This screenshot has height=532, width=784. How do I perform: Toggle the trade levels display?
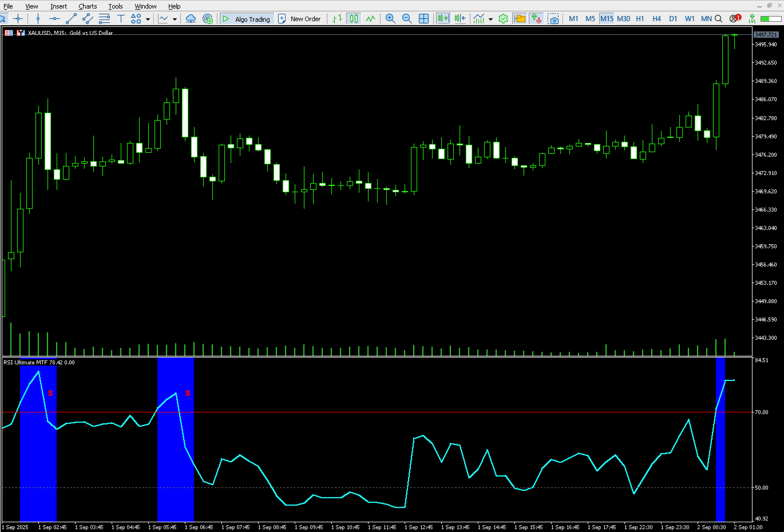point(520,19)
